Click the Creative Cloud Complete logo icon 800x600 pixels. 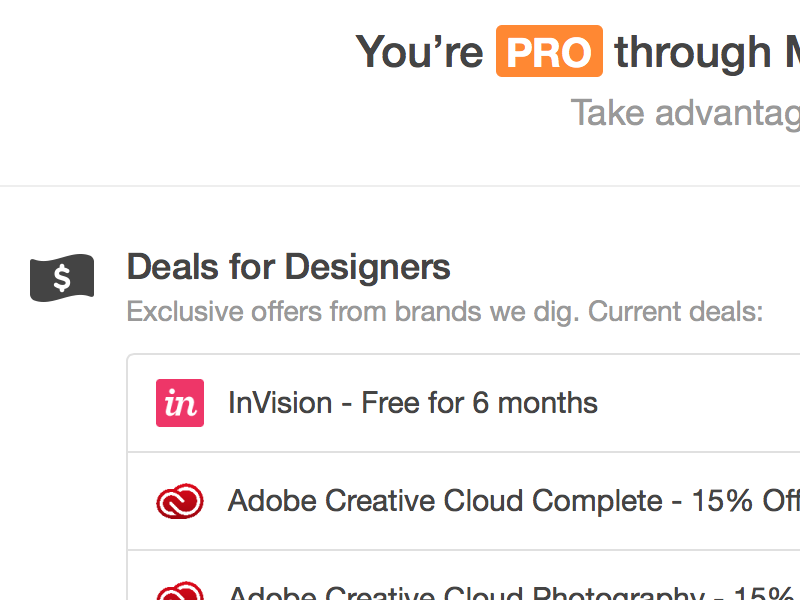180,500
